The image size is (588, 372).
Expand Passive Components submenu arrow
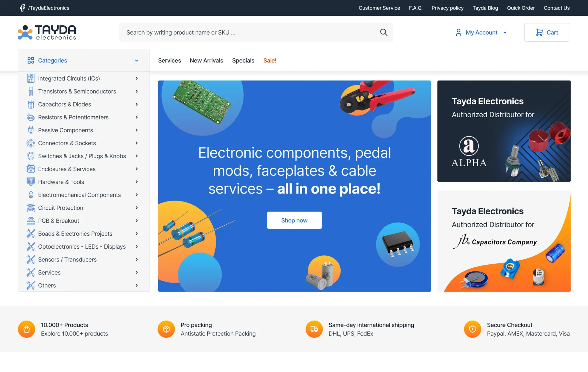(137, 130)
